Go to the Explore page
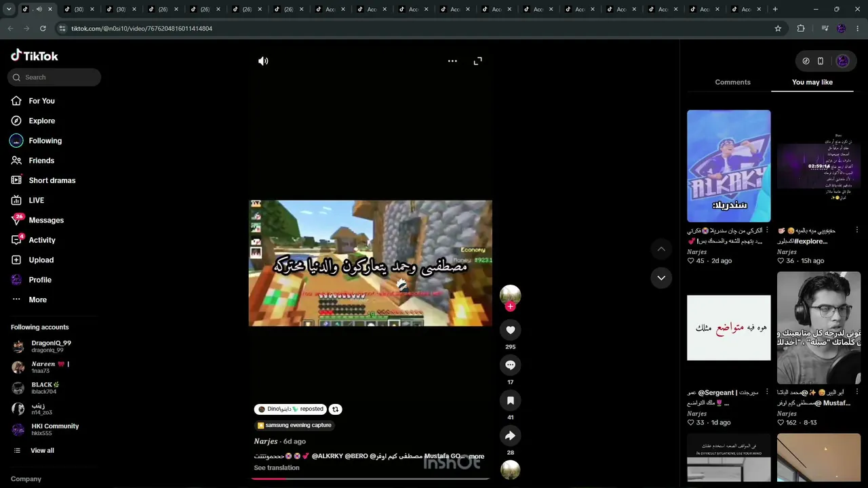868x488 pixels. click(x=41, y=121)
